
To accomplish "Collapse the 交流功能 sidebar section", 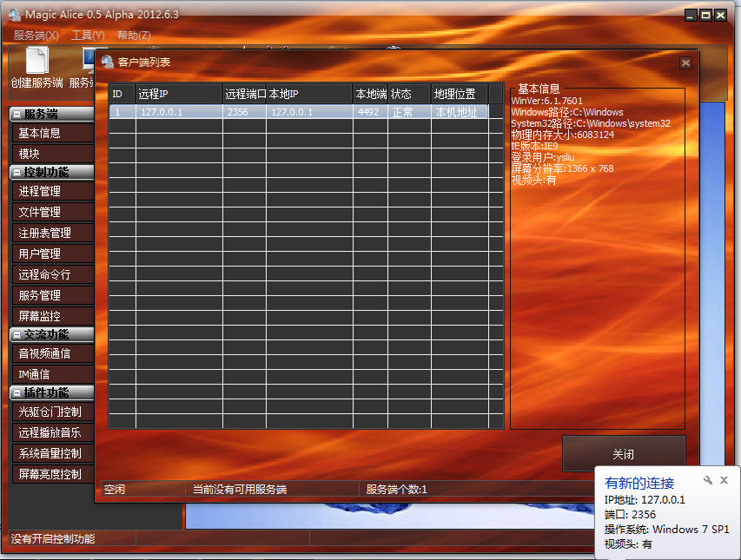I will (17, 335).
